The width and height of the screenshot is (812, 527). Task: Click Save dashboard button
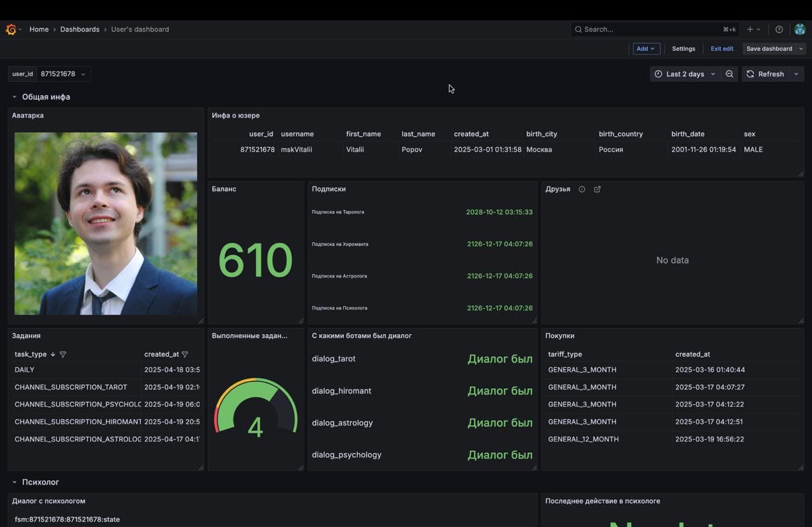[x=769, y=49]
